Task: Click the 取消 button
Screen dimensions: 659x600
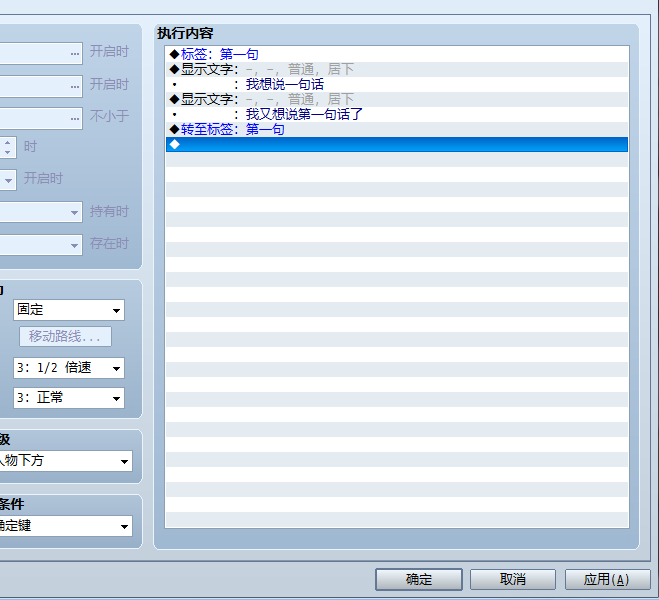Action: [513, 579]
